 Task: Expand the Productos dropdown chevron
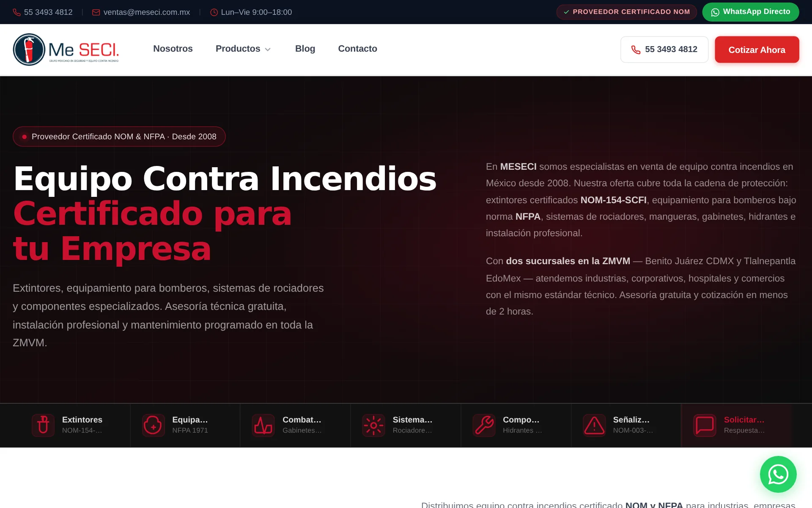pyautogui.click(x=268, y=50)
